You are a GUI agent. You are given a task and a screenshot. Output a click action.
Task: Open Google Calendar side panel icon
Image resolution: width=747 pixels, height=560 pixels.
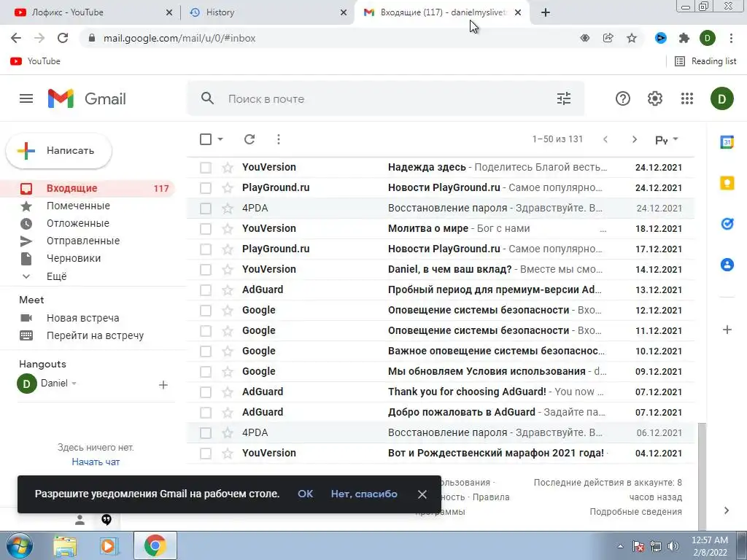click(x=727, y=142)
